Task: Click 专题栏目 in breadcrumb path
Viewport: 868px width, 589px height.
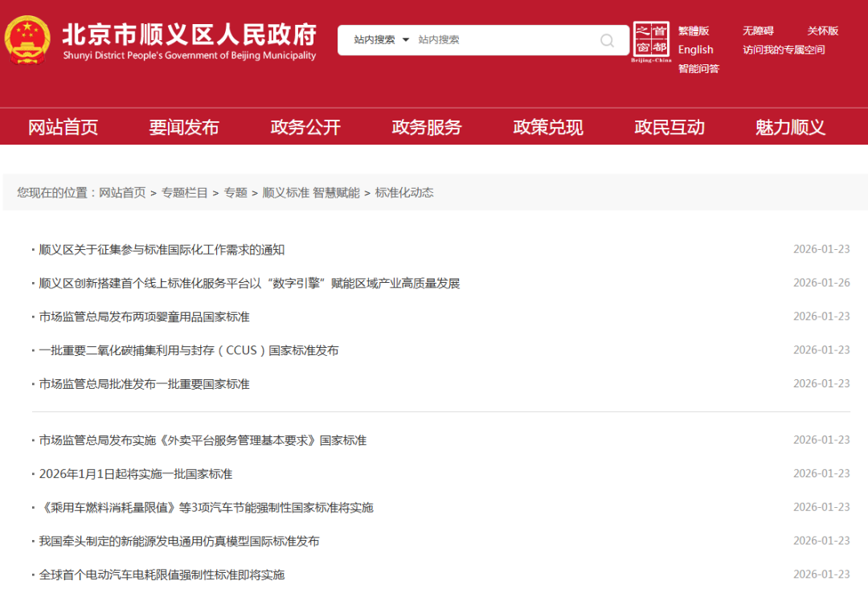Action: point(184,193)
